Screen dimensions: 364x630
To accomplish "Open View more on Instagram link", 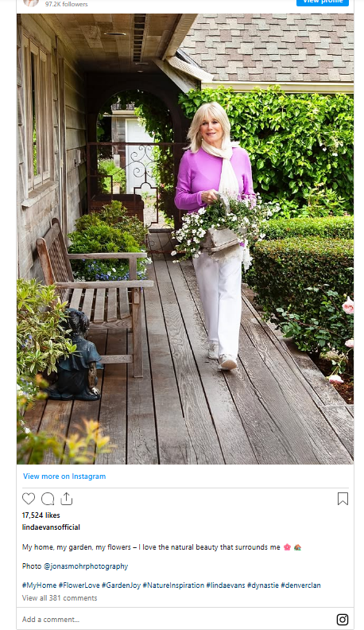I will pyautogui.click(x=64, y=476).
